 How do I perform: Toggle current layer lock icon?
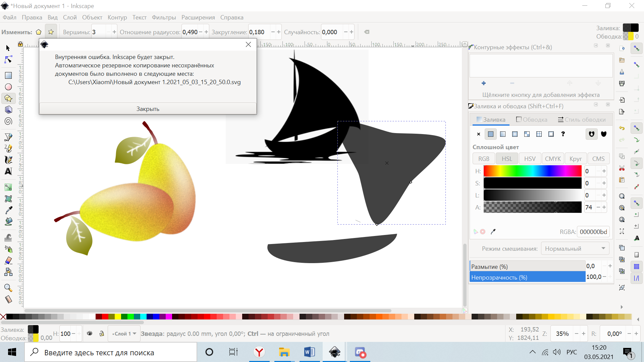click(102, 334)
